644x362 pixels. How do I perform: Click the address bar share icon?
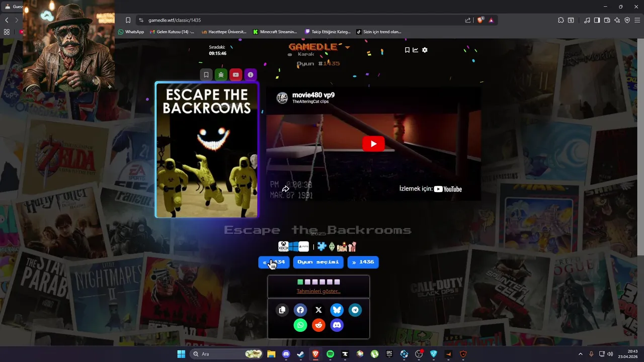point(468,20)
